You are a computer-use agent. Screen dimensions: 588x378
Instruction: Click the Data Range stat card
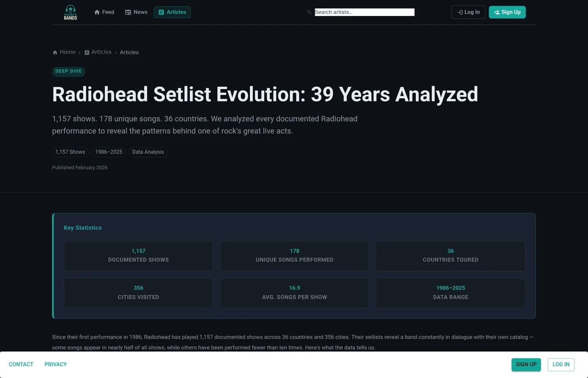tap(451, 293)
